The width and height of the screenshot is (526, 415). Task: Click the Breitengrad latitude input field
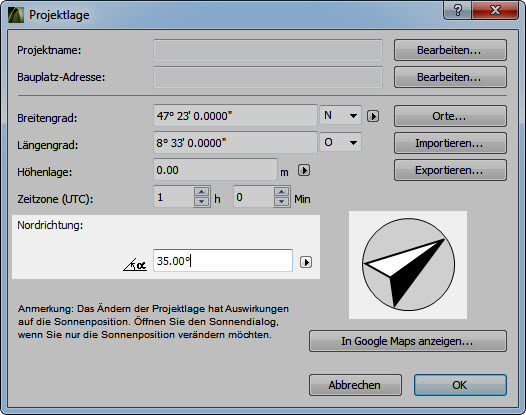[x=235, y=116]
